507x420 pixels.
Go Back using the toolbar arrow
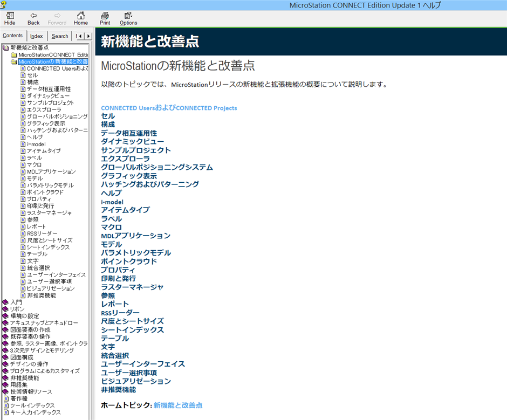[x=33, y=19]
